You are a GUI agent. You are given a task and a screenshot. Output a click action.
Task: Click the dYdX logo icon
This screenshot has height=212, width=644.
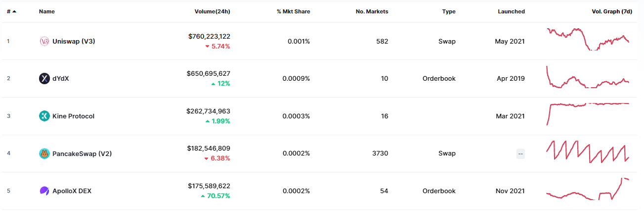click(44, 78)
